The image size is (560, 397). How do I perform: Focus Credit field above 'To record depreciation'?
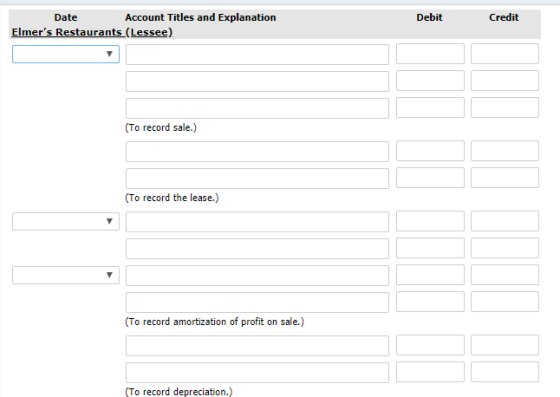tap(505, 372)
